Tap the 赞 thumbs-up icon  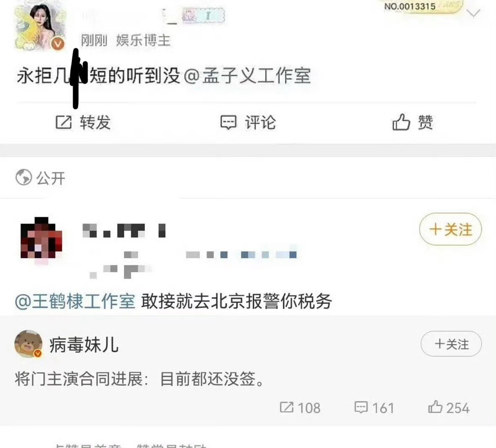(401, 122)
